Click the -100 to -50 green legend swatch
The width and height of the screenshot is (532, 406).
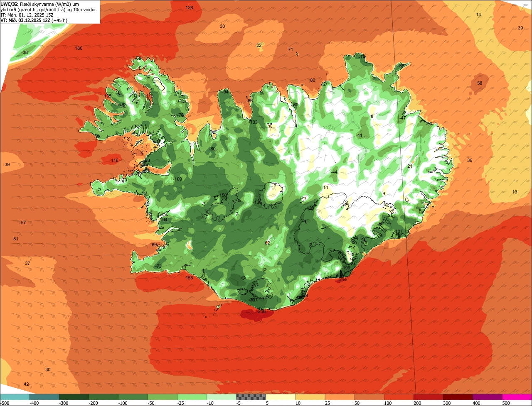(133, 397)
